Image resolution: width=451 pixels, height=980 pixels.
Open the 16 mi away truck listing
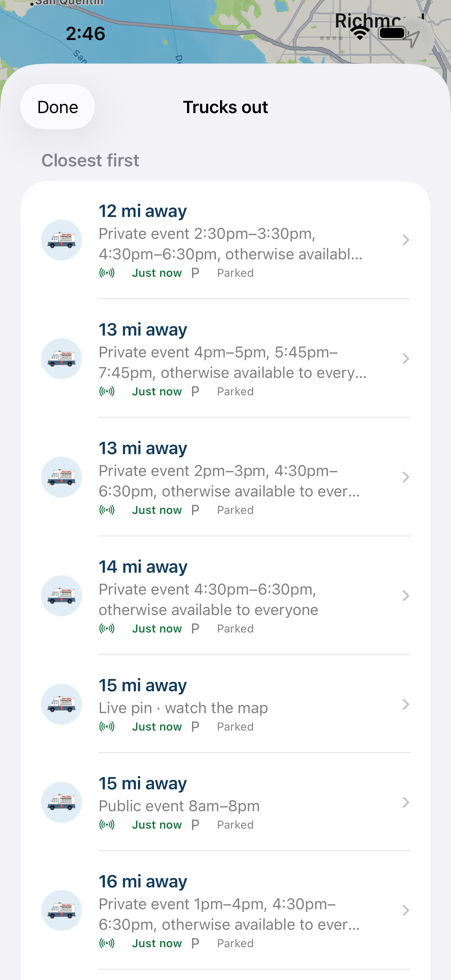click(x=225, y=910)
